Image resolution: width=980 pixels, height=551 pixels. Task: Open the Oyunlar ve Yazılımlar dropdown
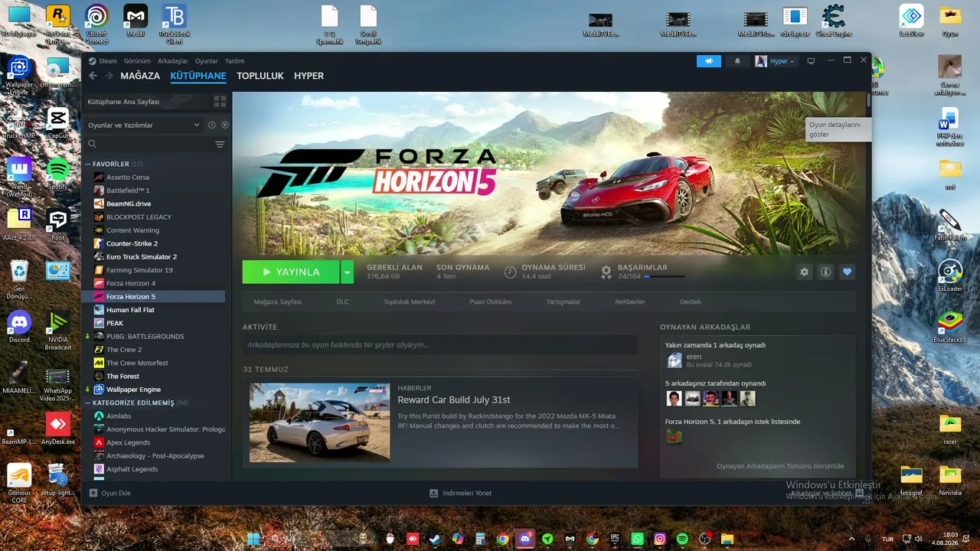[143, 125]
